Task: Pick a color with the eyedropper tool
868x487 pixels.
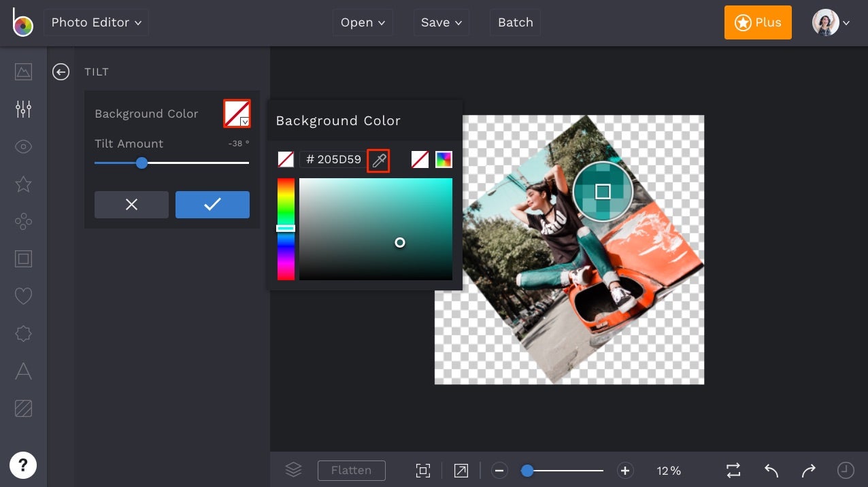Action: coord(378,160)
